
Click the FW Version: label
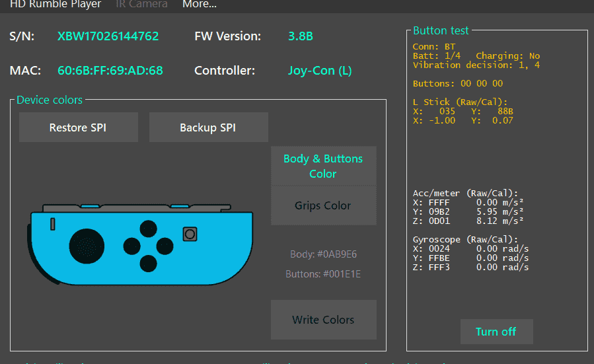click(228, 36)
